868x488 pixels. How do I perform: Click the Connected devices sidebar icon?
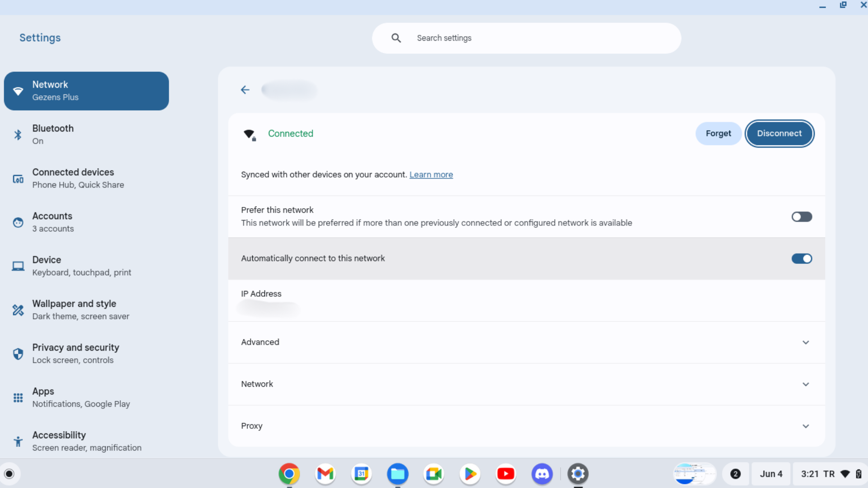coord(18,179)
